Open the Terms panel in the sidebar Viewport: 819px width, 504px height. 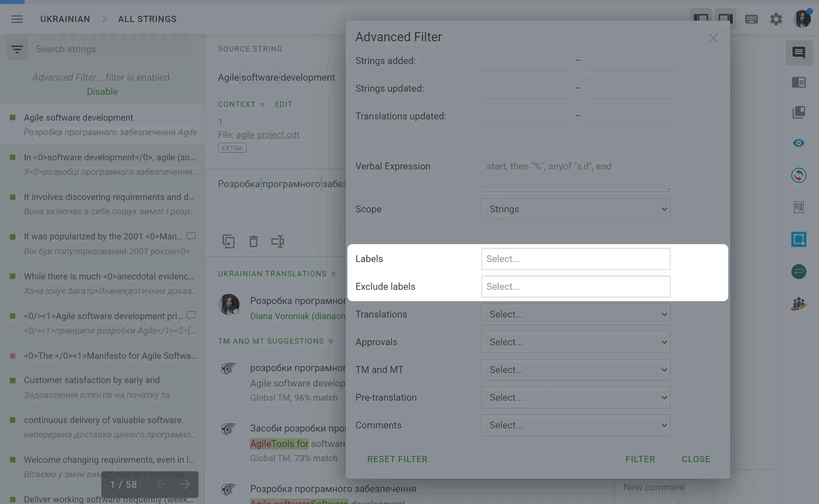point(799,82)
